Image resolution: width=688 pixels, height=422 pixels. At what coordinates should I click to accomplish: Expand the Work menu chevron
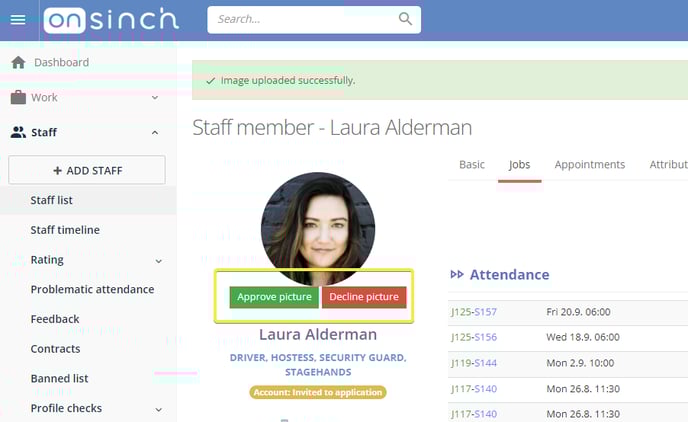155,97
